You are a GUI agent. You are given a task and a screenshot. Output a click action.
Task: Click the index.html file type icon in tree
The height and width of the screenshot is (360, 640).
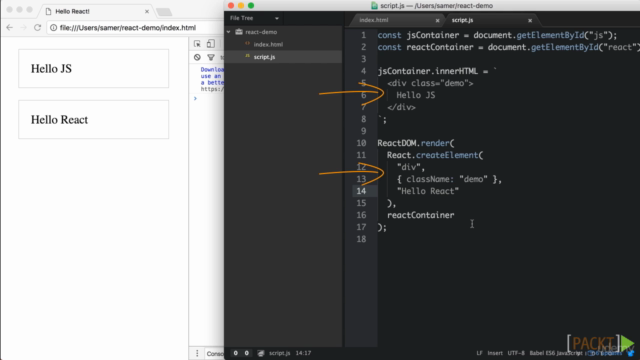(247, 44)
